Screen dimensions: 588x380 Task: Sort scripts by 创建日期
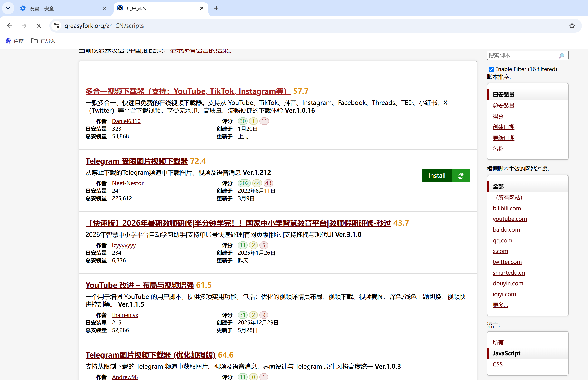[x=503, y=127]
